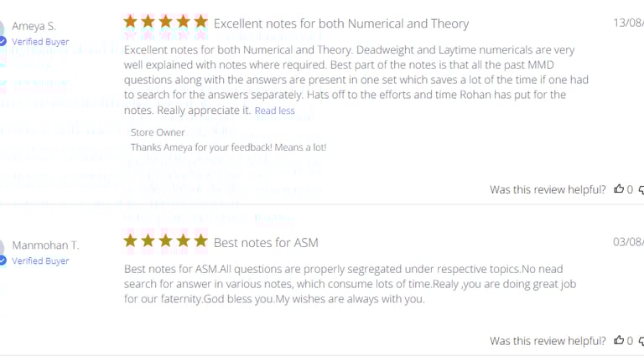Click verified badge icon beside Manmohan T.
This screenshot has height=361, width=644.
point(3,260)
